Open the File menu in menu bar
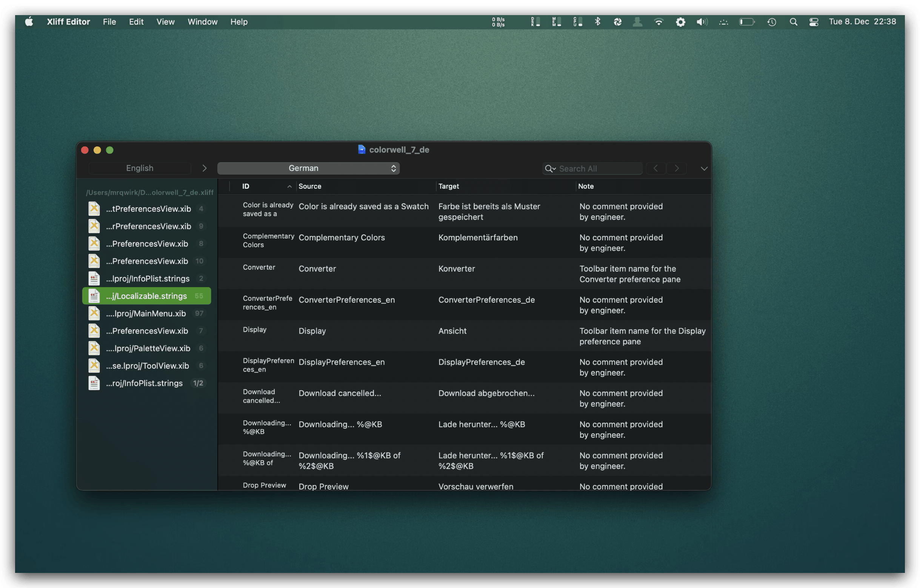The height and width of the screenshot is (588, 920). click(x=109, y=21)
